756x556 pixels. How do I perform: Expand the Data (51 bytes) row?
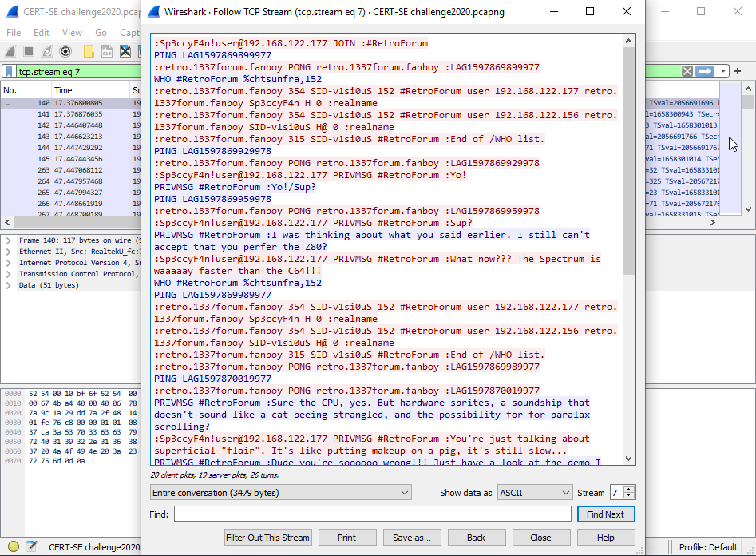point(8,284)
